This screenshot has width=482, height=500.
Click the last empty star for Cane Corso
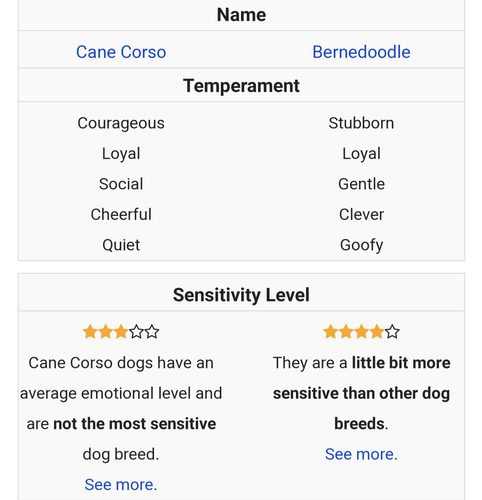(x=152, y=332)
